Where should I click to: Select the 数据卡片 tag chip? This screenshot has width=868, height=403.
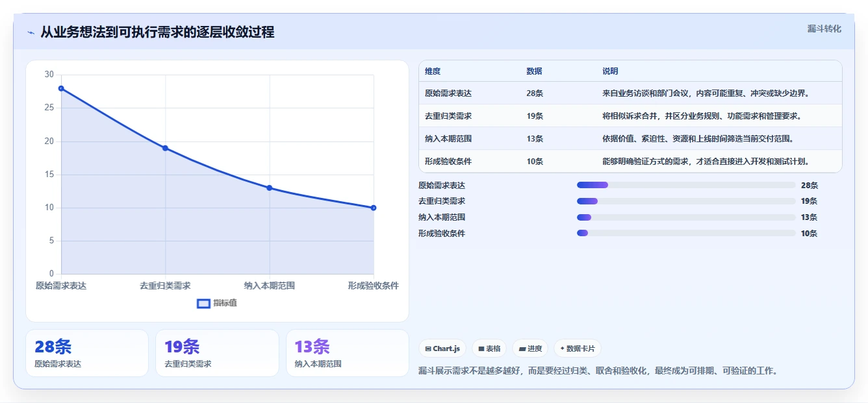pyautogui.click(x=577, y=348)
